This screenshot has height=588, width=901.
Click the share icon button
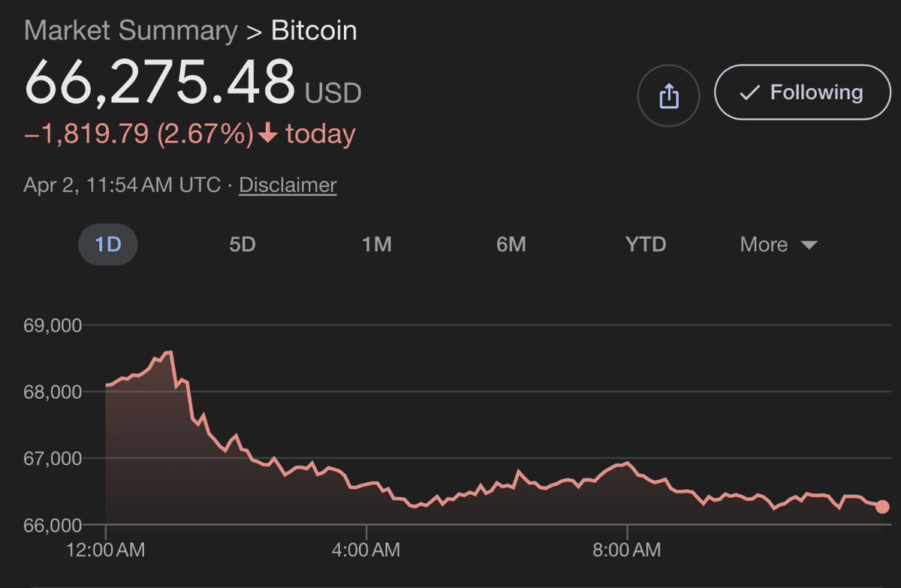(x=668, y=95)
